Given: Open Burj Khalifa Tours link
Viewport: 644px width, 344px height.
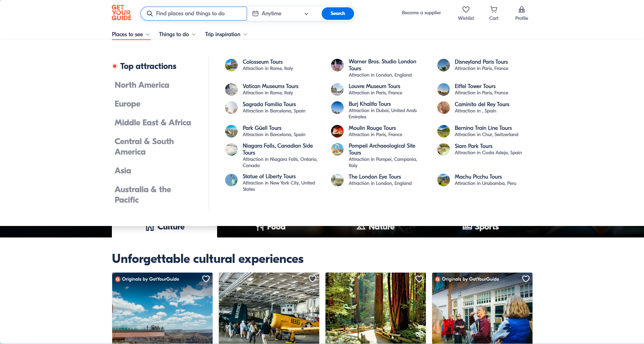Looking at the screenshot, I should [x=370, y=104].
